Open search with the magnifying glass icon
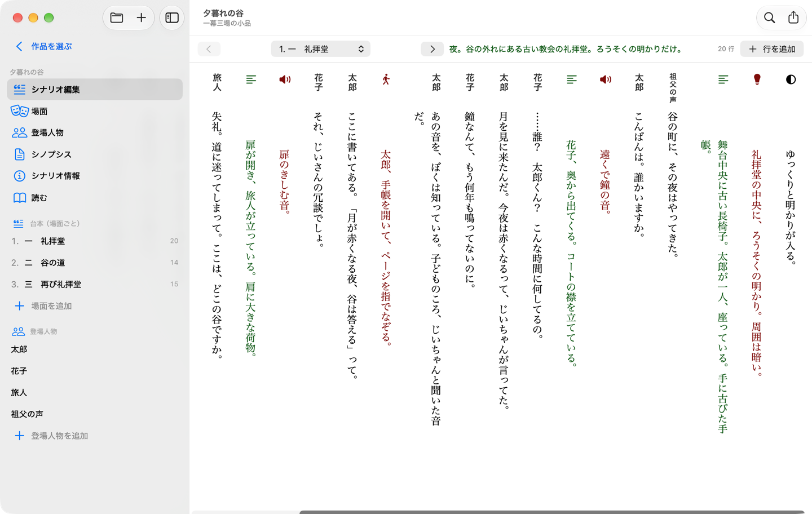 pyautogui.click(x=769, y=18)
